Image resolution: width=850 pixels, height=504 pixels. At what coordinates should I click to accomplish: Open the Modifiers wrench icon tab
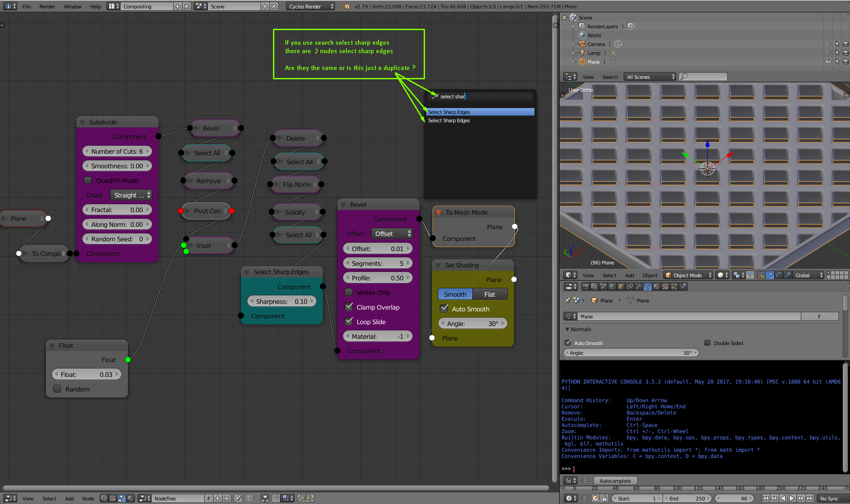tap(639, 287)
